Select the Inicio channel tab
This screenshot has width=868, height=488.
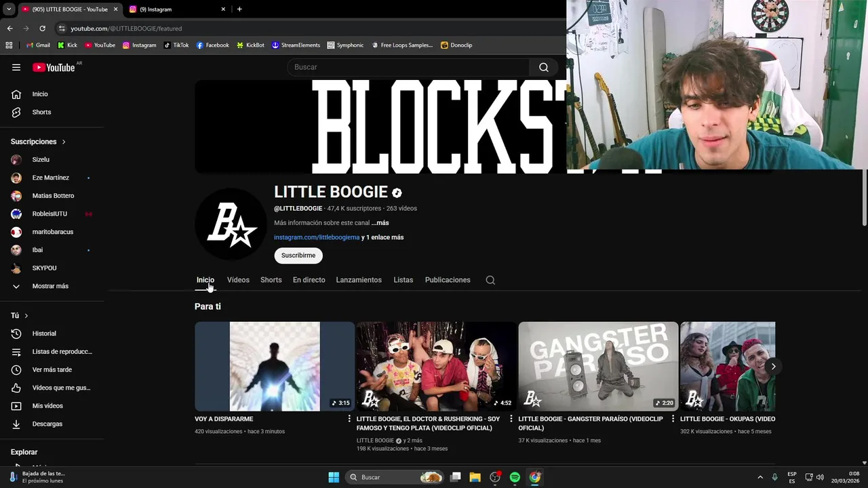click(205, 280)
